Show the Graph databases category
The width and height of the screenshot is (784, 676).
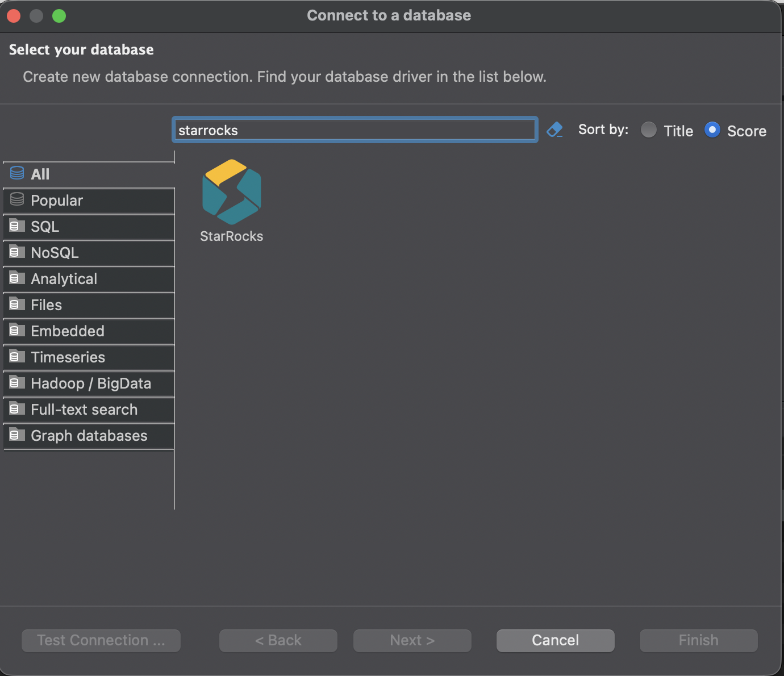tap(89, 436)
